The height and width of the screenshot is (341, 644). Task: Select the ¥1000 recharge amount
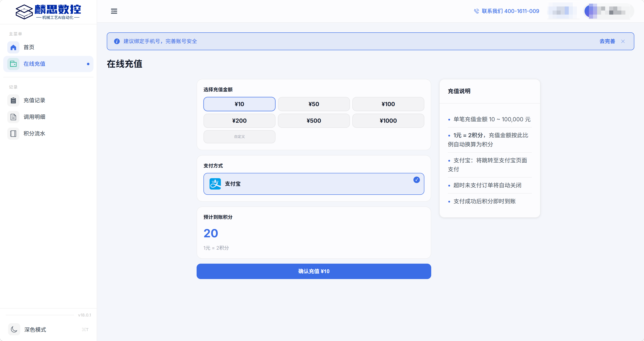pos(388,121)
